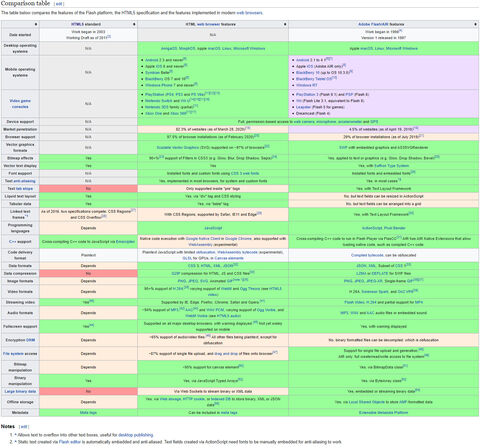Click the JavaScript link in Programming languages row

coord(213,228)
